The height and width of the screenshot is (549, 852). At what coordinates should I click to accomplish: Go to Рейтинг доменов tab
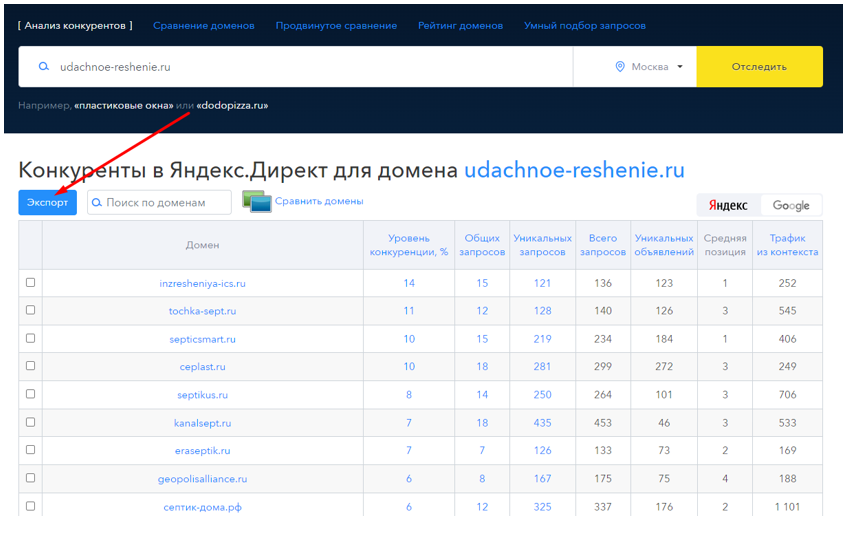460,26
